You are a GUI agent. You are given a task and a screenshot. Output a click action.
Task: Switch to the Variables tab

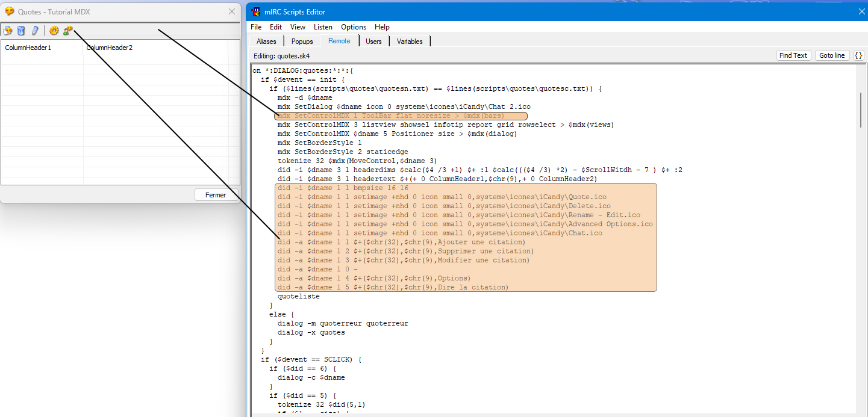pos(410,42)
